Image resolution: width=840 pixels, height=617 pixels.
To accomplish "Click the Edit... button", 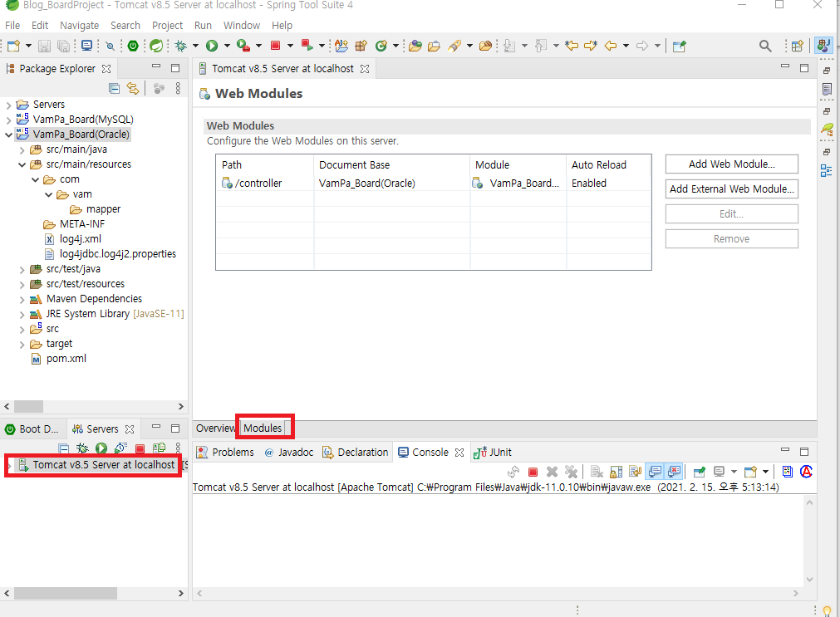I will [x=731, y=214].
